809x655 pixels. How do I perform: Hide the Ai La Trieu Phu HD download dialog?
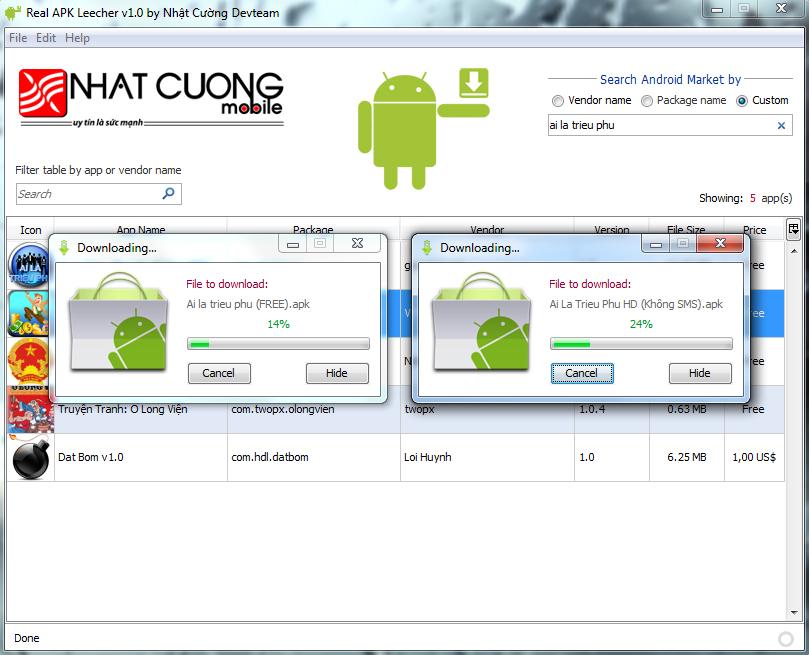click(x=700, y=373)
